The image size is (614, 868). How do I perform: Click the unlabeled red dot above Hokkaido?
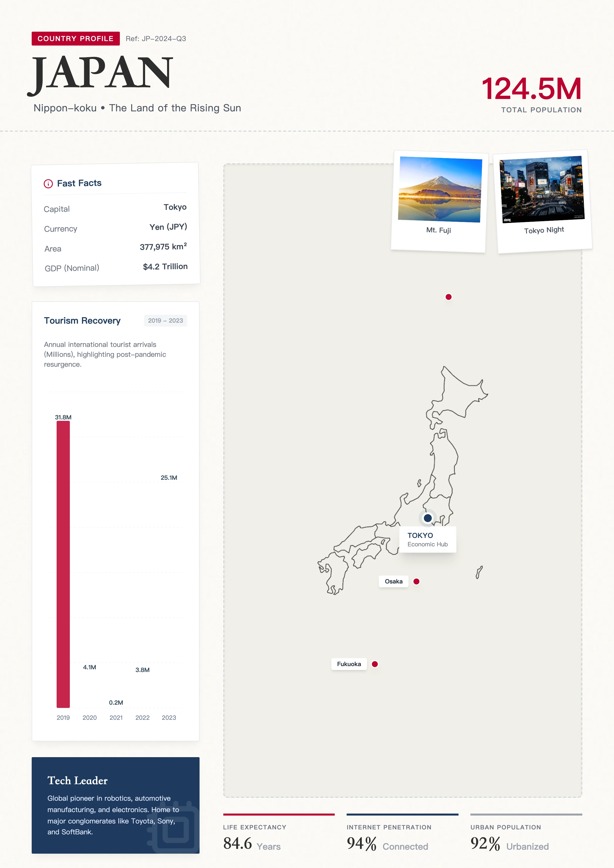[449, 297]
